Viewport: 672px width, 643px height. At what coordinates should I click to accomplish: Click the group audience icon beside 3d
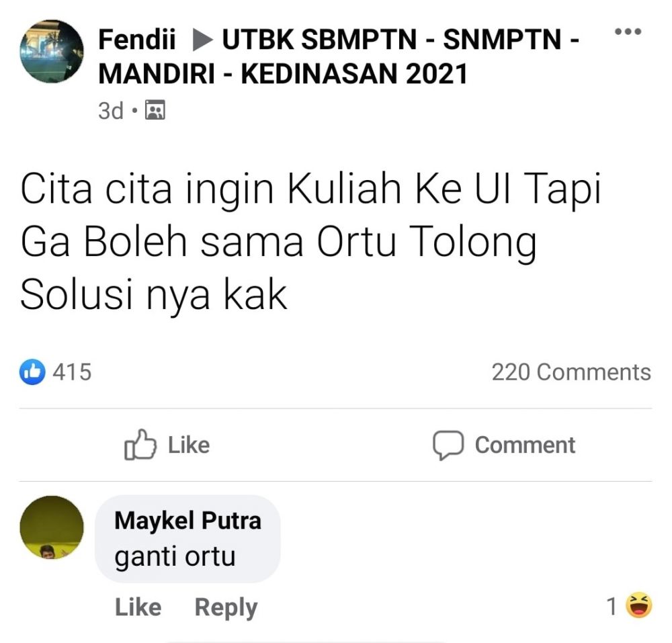[155, 110]
